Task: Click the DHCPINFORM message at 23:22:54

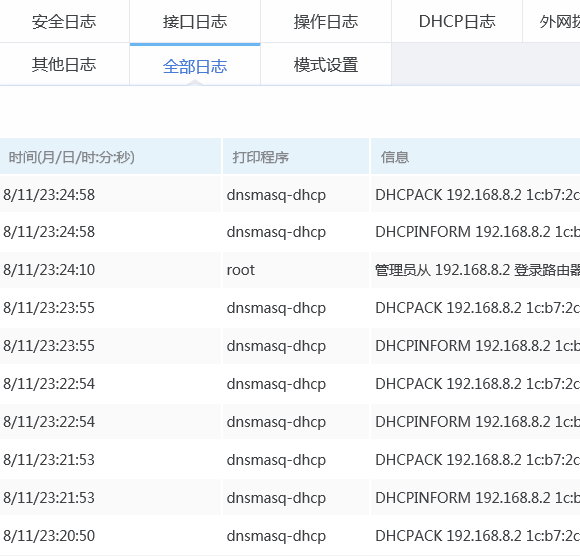Action: [478, 421]
